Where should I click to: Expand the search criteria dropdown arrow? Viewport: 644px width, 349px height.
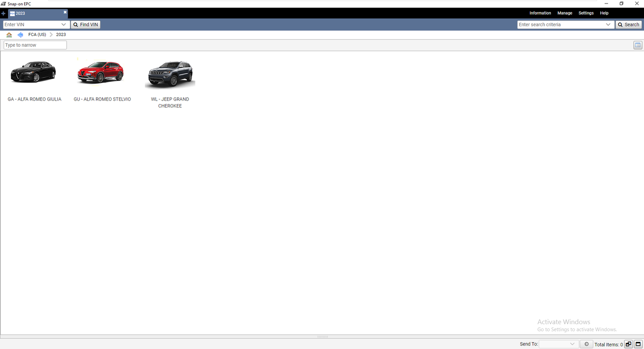coord(608,24)
